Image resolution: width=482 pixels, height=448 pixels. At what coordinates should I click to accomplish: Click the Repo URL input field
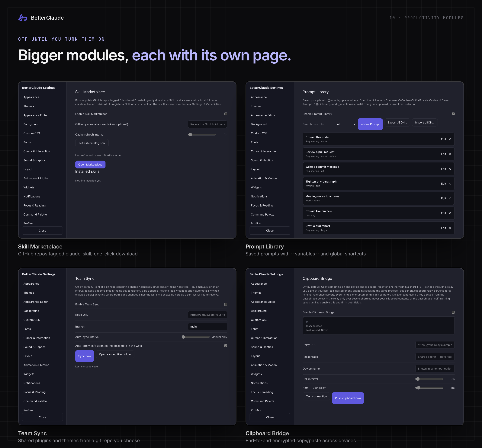tap(207, 315)
